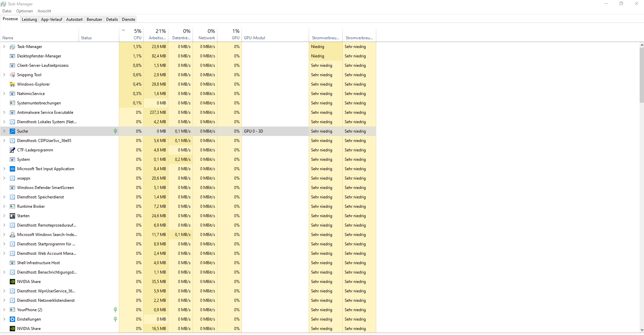Click the Windows-Explorer folder icon
644x335 pixels.
tap(12, 84)
